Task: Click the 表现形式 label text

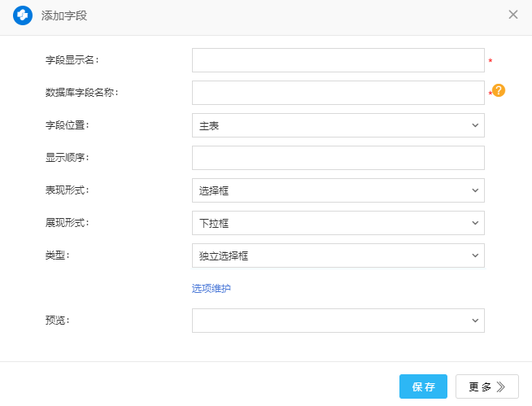Action: (x=67, y=190)
